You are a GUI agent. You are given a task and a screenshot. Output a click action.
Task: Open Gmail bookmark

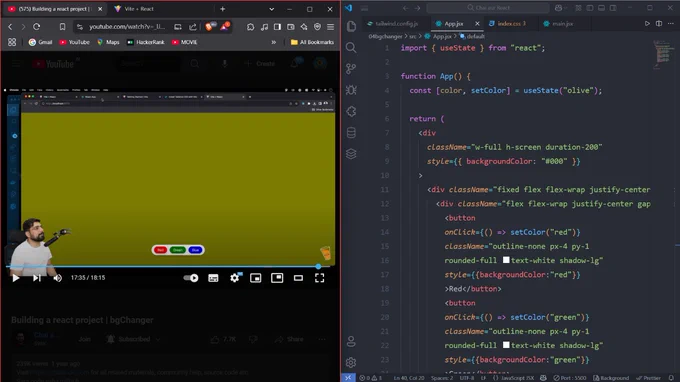coord(40,42)
